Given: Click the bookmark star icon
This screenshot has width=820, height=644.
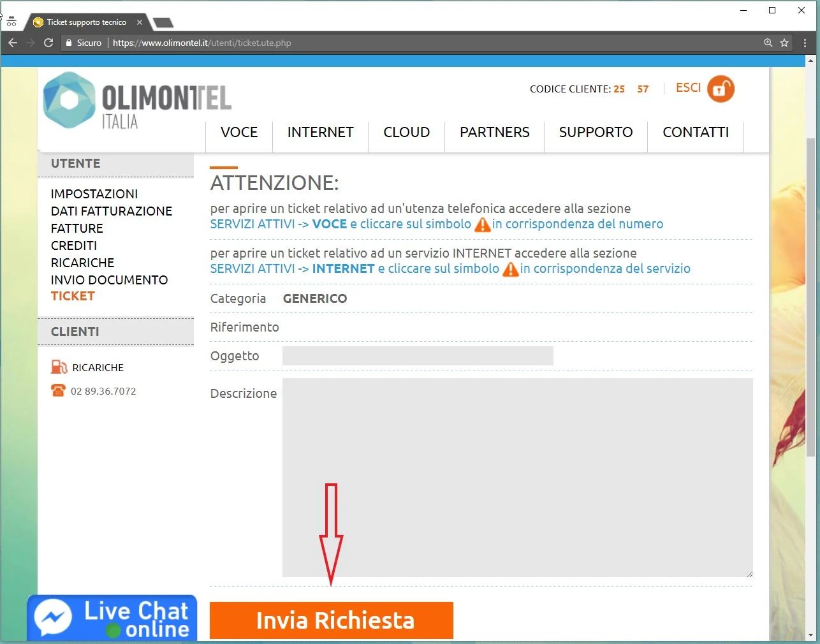Looking at the screenshot, I should pos(784,43).
